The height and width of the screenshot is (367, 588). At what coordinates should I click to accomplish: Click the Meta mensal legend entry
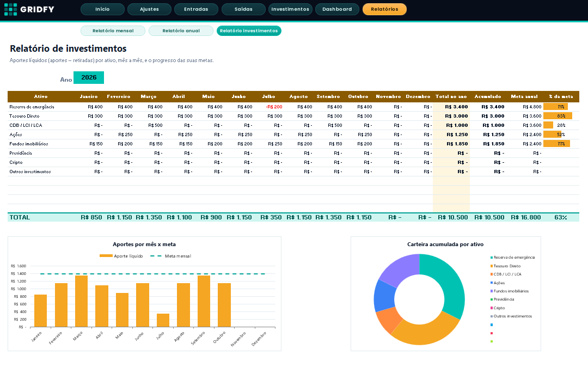pos(170,256)
